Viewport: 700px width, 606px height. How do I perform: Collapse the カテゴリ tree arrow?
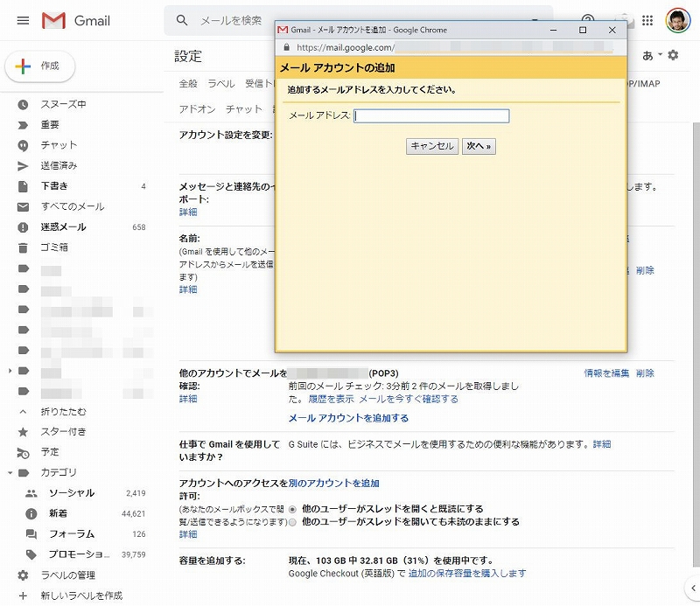[x=10, y=472]
